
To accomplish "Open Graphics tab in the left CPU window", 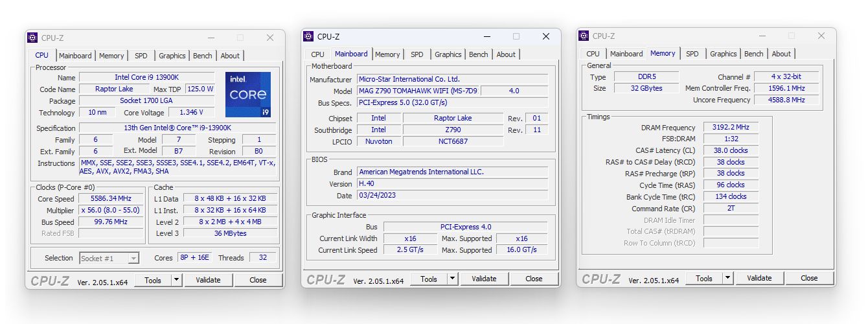I will click(172, 56).
